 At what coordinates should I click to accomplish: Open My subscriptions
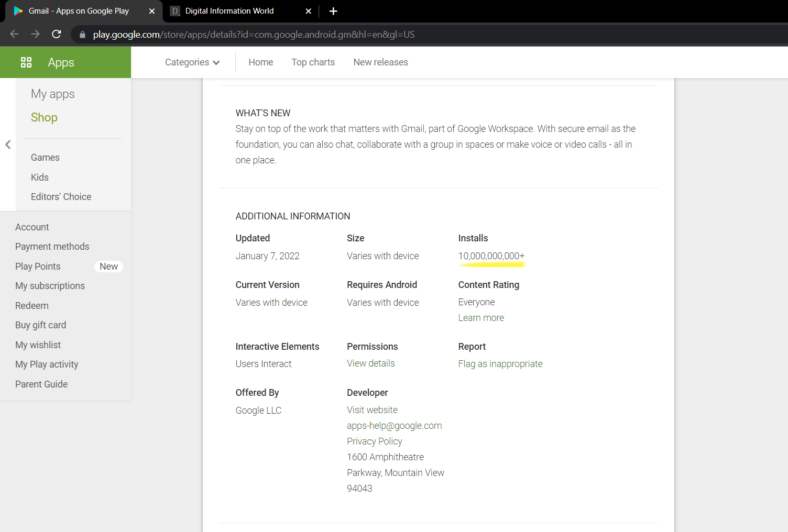(x=50, y=286)
